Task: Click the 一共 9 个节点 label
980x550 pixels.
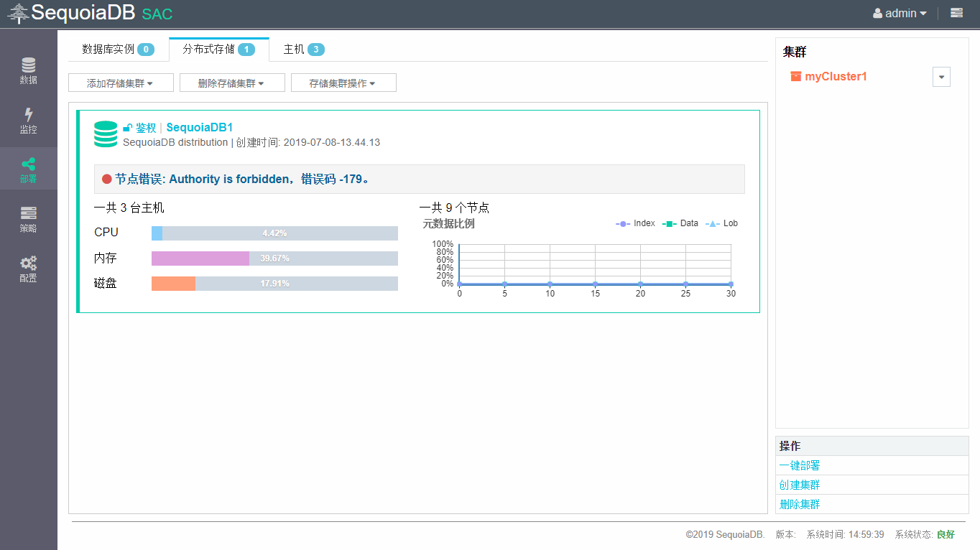Action: pos(454,208)
